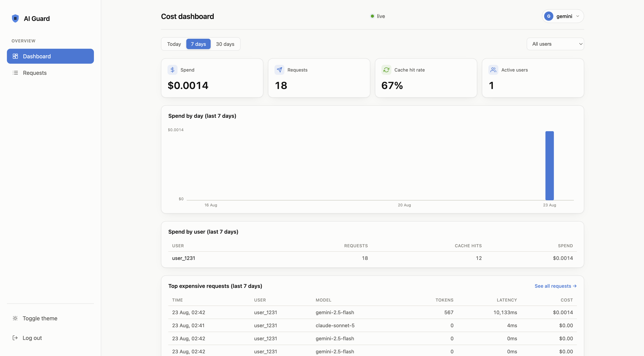Click the Requests list icon in sidebar
The image size is (644, 356).
pos(15,73)
